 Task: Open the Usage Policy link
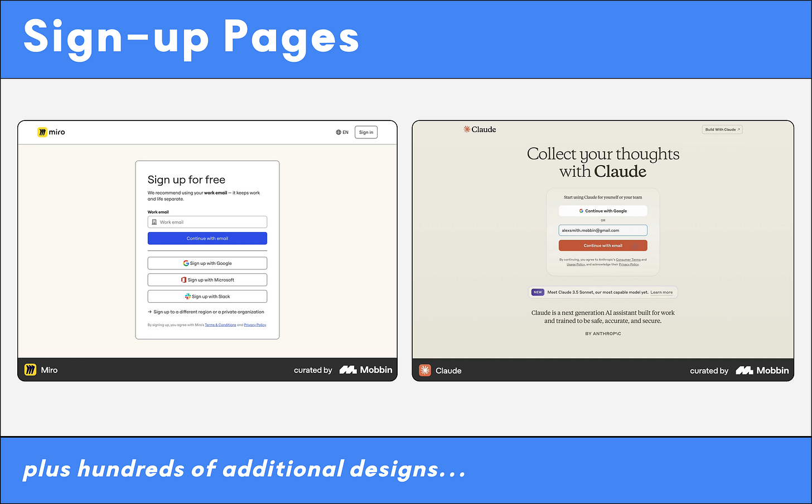tap(576, 264)
